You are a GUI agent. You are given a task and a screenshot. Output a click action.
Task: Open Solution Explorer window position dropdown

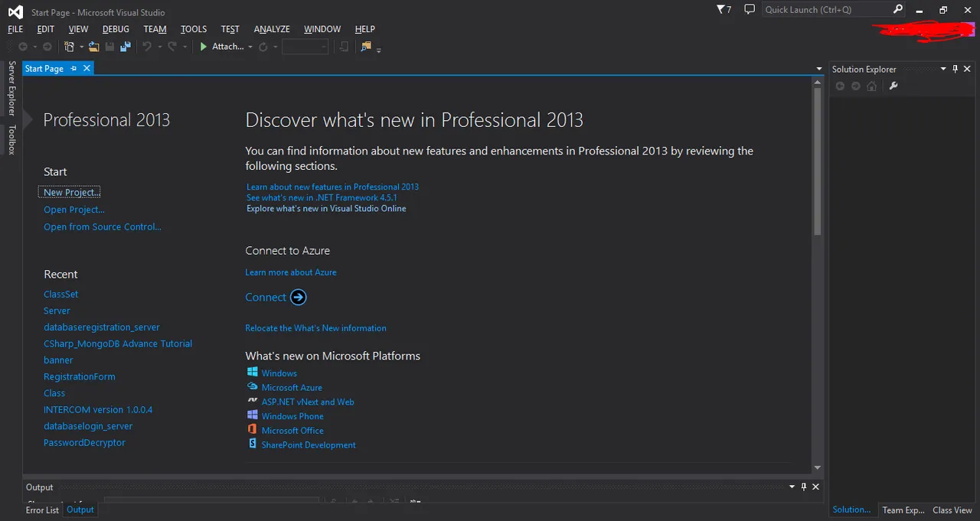(943, 69)
